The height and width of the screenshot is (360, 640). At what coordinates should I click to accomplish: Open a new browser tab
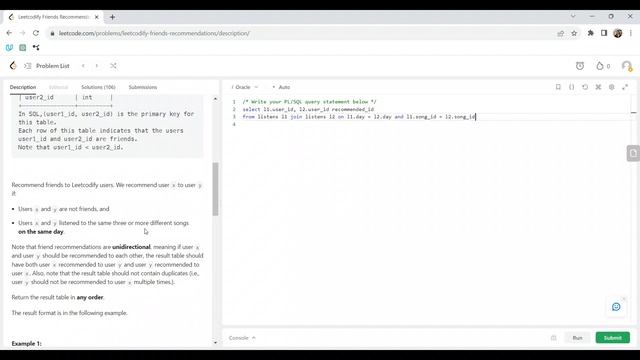(x=112, y=17)
